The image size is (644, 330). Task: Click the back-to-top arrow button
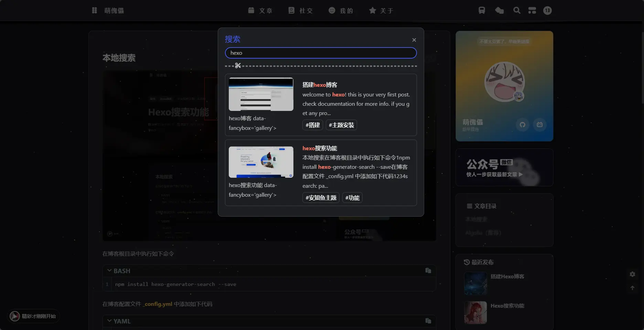[x=632, y=288]
